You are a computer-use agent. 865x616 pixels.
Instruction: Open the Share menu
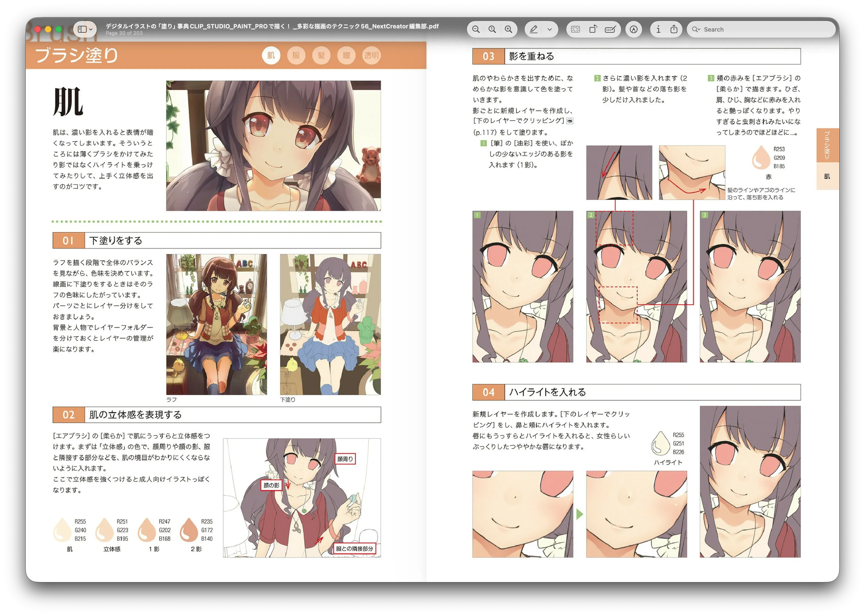(674, 29)
